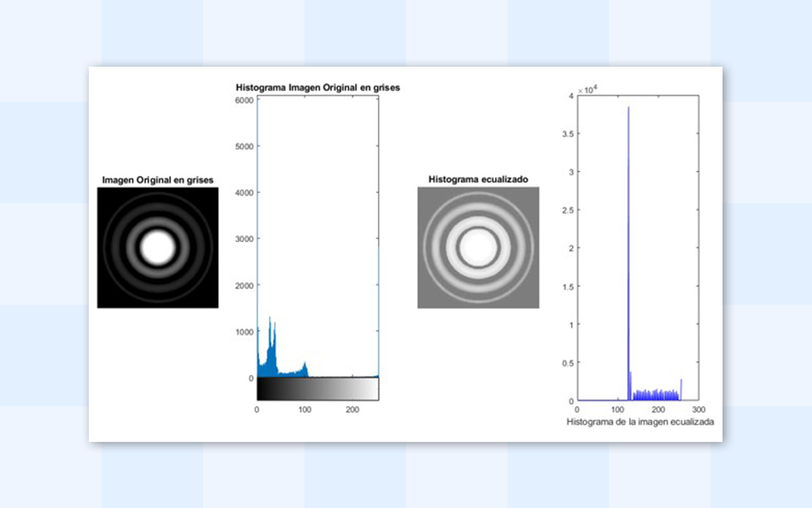The width and height of the screenshot is (812, 508).
Task: Click the bright white center disk of the original image
Action: click(x=157, y=248)
